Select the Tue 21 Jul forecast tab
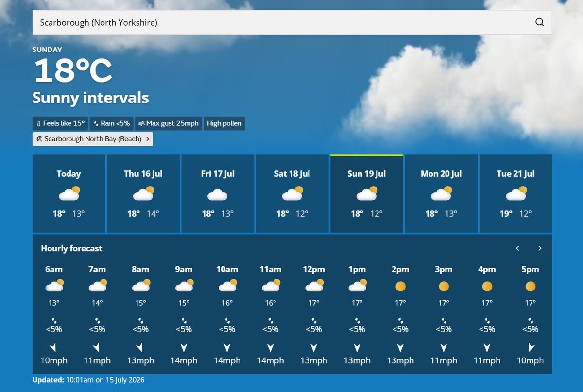583x392 pixels. [515, 193]
